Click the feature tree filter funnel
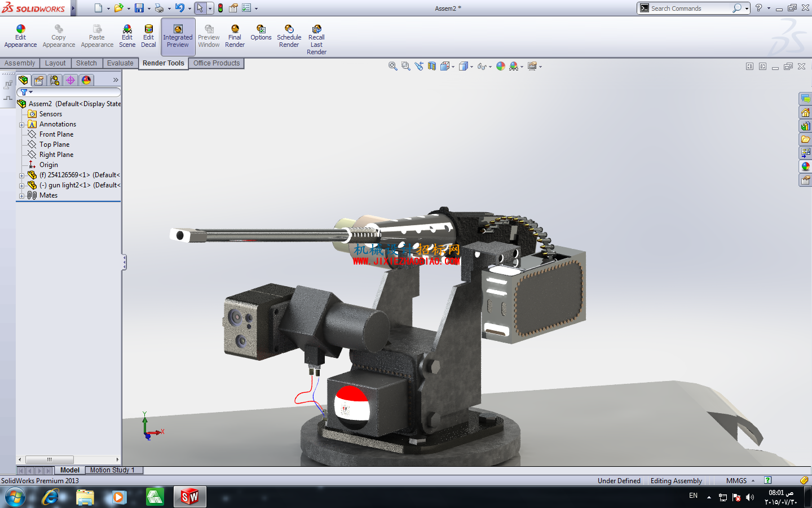Screen dimensions: 812x508 click(x=24, y=92)
